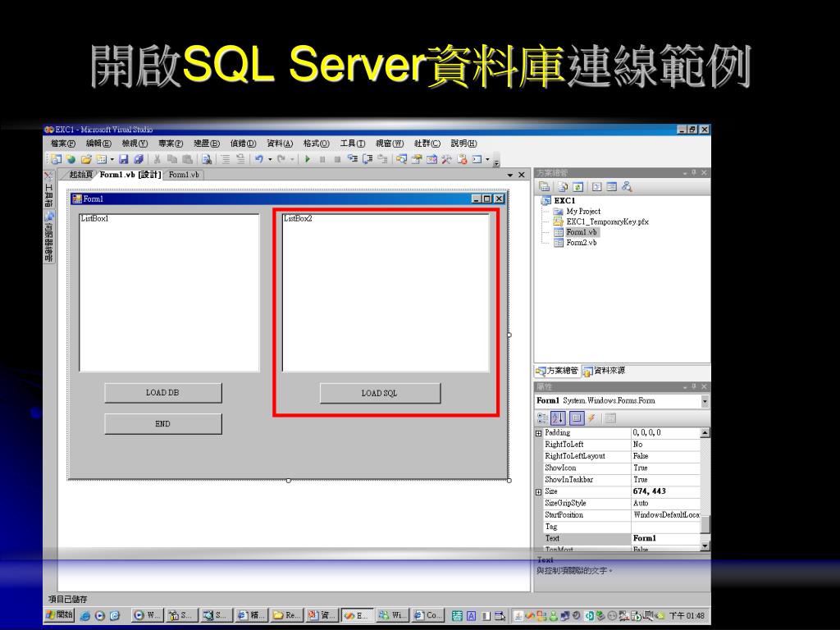Click the Open File folder icon
The height and width of the screenshot is (630, 840).
pyautogui.click(x=86, y=159)
